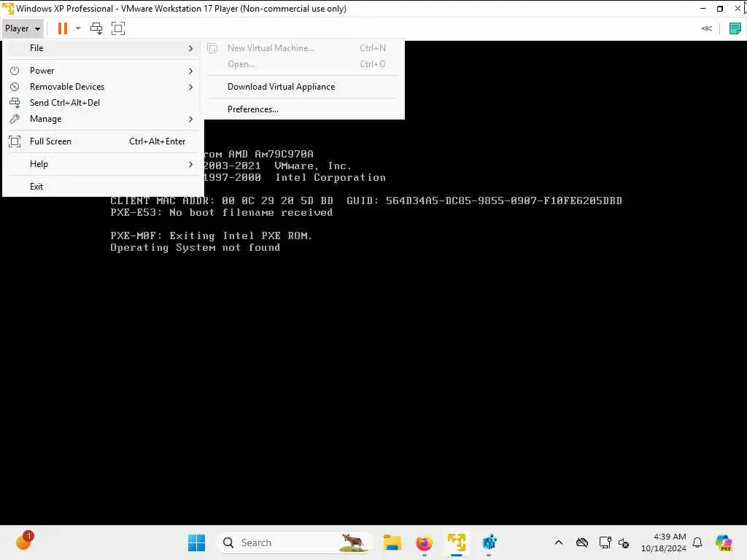747x560 pixels.
Task: Open File Explorer from the taskbar
Action: click(x=392, y=542)
